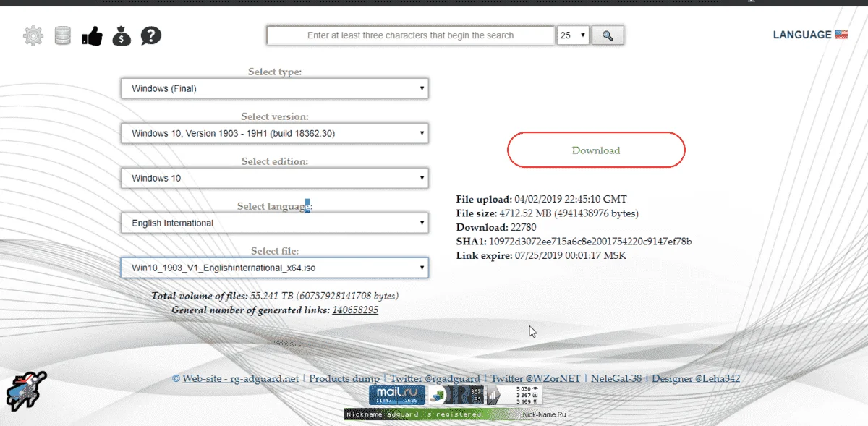868x426 pixels.
Task: Click the database stack icon
Action: (x=63, y=35)
